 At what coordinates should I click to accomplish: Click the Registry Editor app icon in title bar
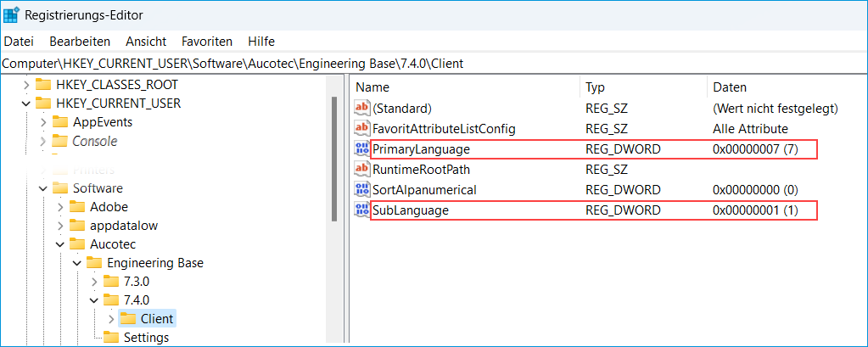tap(12, 14)
